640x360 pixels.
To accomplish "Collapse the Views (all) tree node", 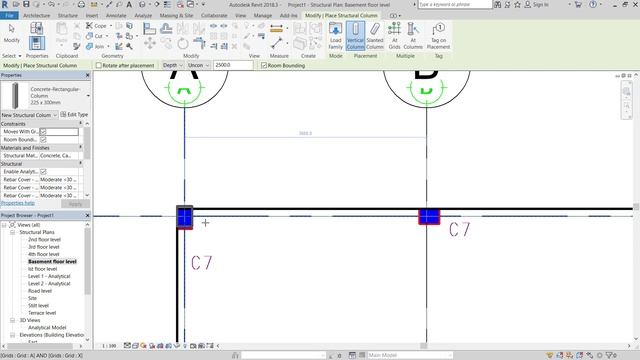I will coord(4,225).
